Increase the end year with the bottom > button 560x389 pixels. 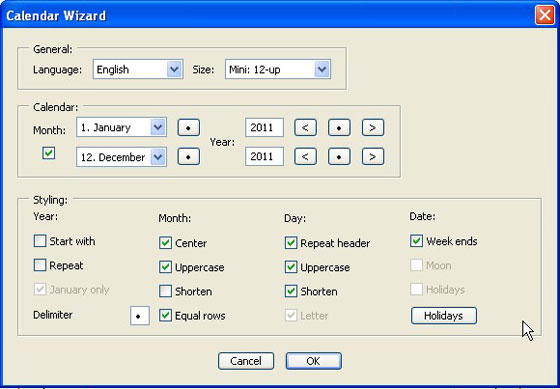point(373,156)
